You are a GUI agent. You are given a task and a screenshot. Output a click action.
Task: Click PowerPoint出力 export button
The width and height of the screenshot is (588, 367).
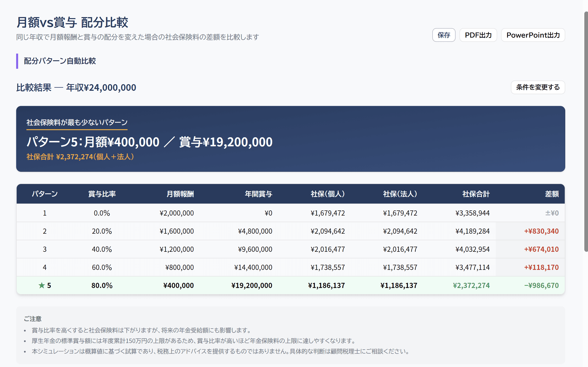point(533,35)
